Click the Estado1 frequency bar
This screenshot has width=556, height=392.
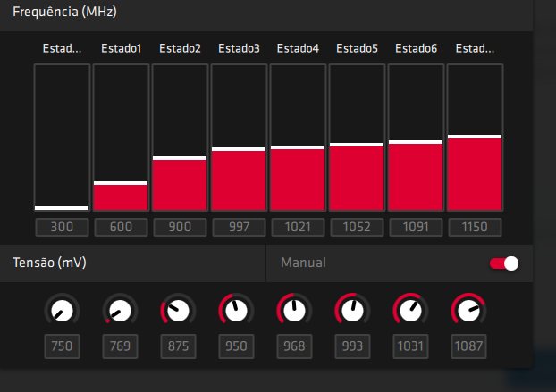click(121, 138)
